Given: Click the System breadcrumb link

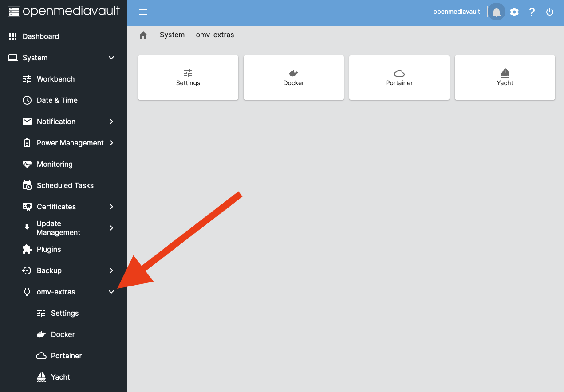Looking at the screenshot, I should pyautogui.click(x=172, y=35).
